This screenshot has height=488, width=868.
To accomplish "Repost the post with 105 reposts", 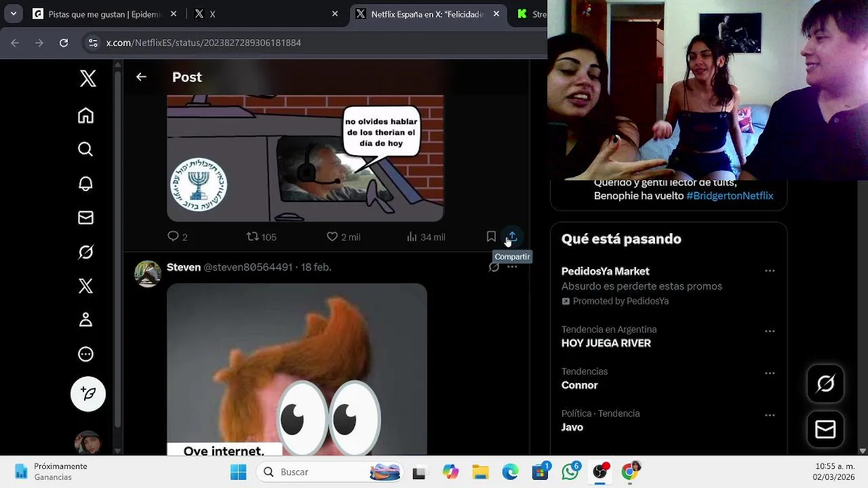I will click(261, 237).
